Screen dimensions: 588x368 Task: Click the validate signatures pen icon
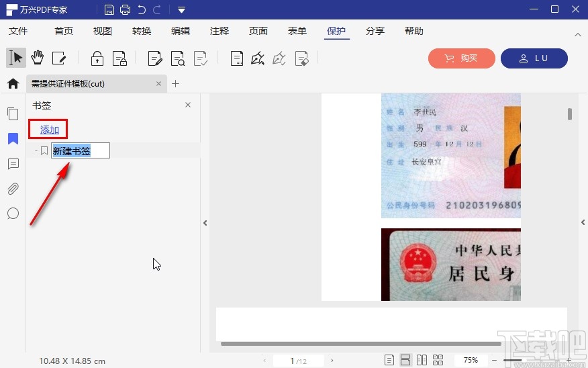[x=279, y=58]
